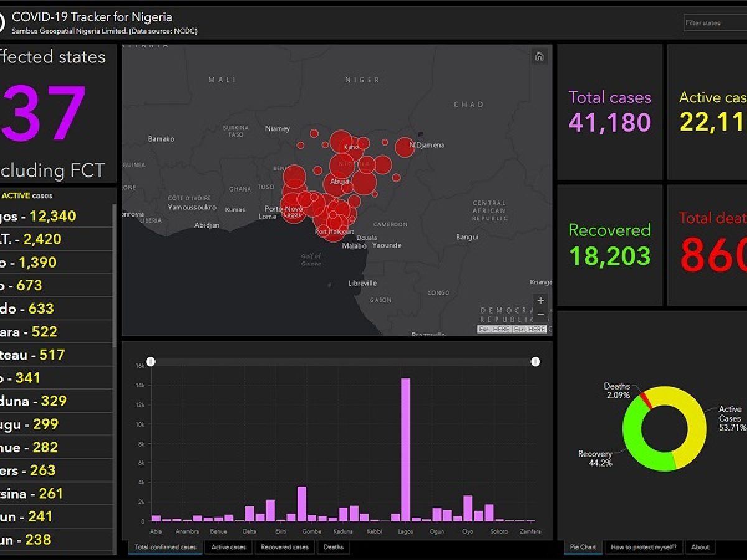The image size is (747, 560).
Task: Click the Affected states 37 number
Action: pyautogui.click(x=44, y=113)
